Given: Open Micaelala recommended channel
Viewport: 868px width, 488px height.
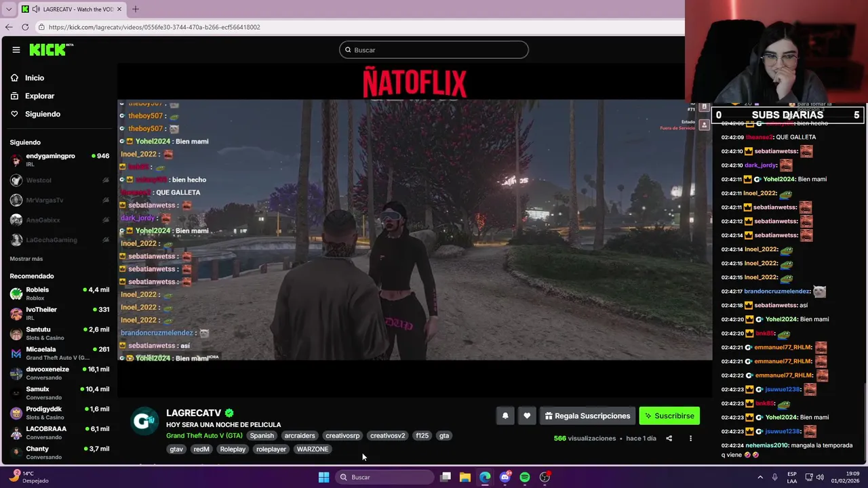Looking at the screenshot, I should coord(60,353).
